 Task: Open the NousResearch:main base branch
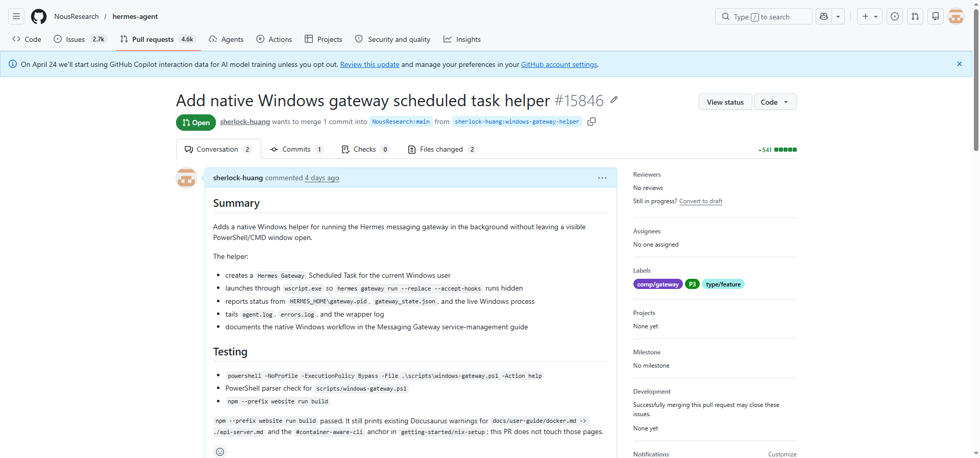(401, 122)
